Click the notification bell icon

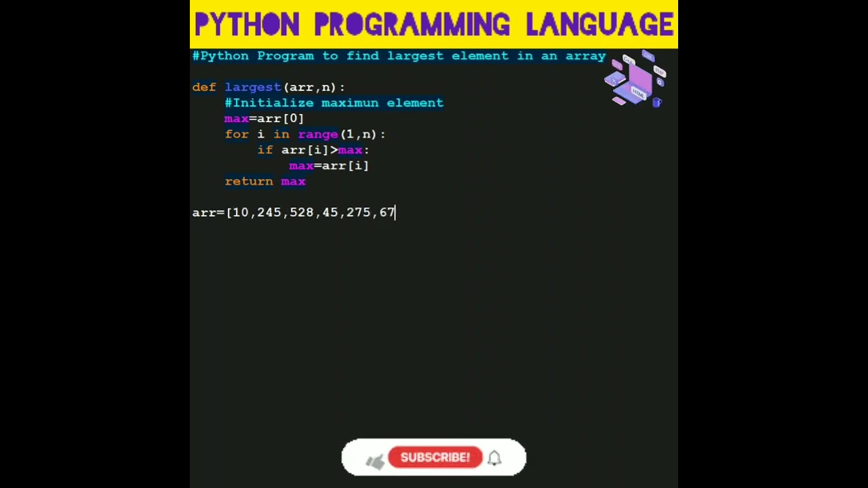click(494, 458)
